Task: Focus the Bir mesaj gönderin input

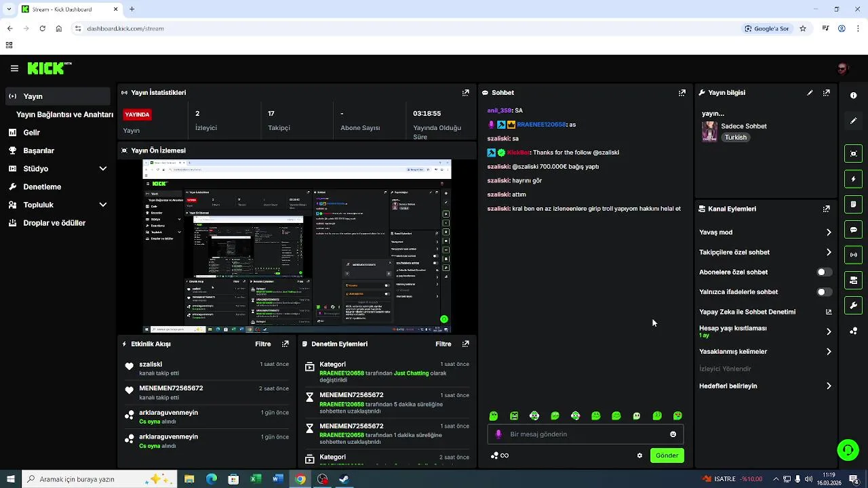Action: pos(587,434)
